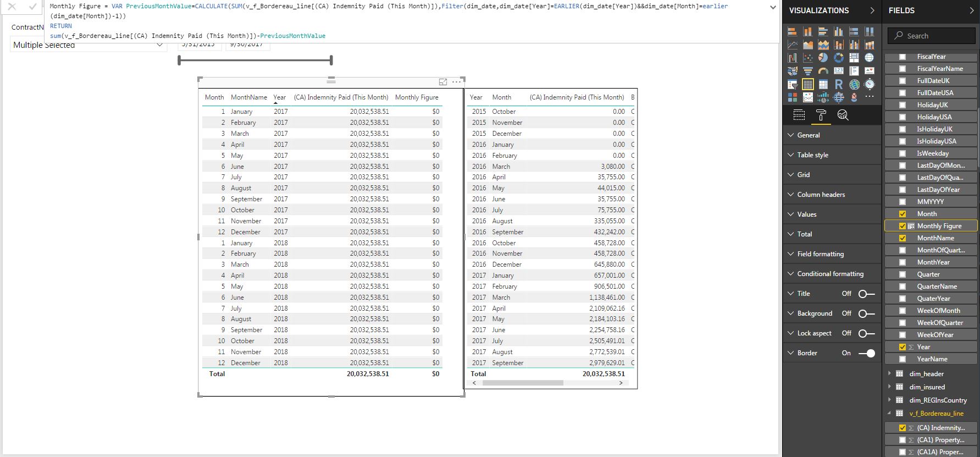This screenshot has height=457, width=980.
Task: Expand the dim_insured table
Action: (x=889, y=387)
